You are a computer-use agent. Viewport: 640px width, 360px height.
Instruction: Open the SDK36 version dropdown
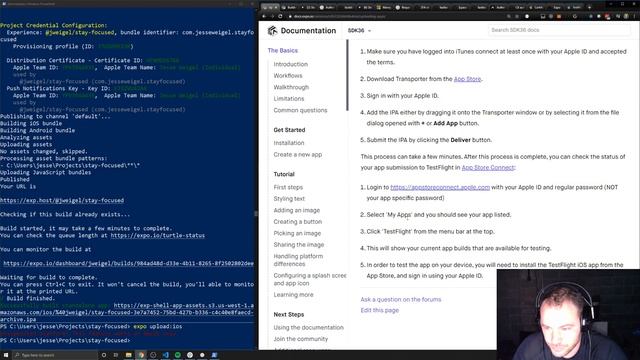click(359, 31)
